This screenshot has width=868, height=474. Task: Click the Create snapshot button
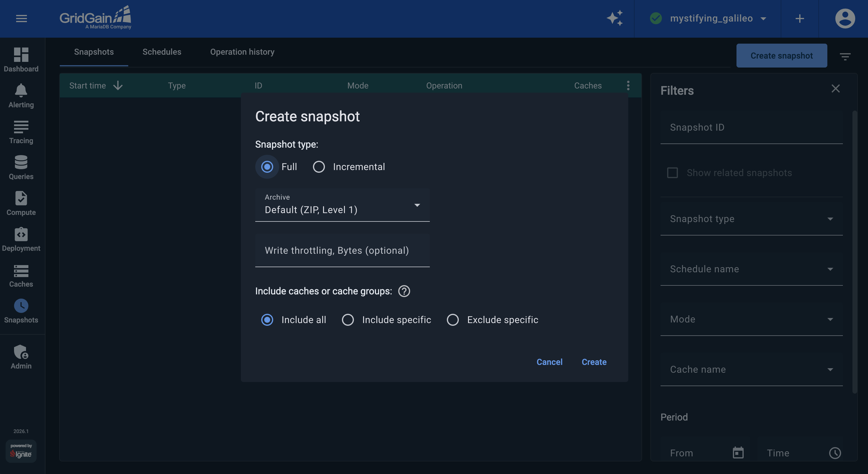pyautogui.click(x=781, y=56)
